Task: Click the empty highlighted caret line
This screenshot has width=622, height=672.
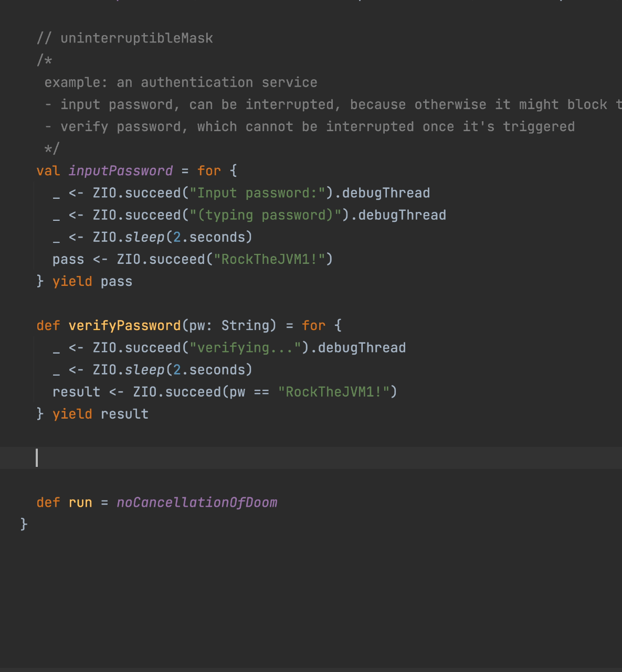Action: click(x=315, y=458)
